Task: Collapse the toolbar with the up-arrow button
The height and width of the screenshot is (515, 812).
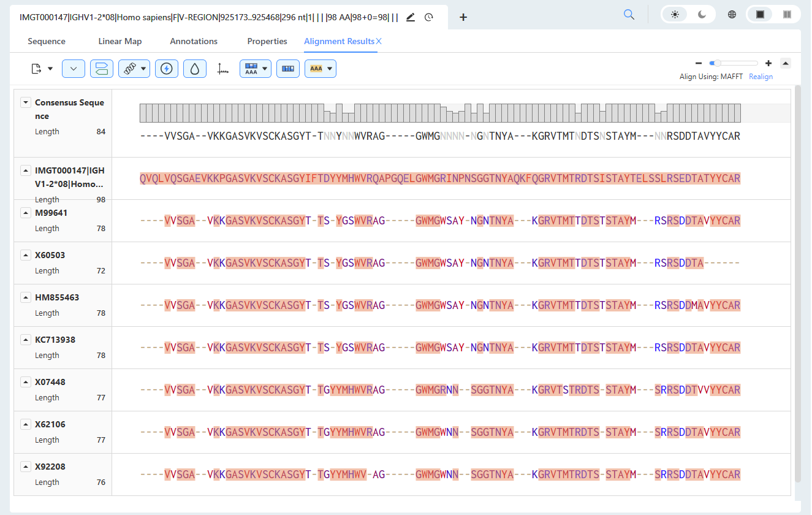Action: click(786, 63)
